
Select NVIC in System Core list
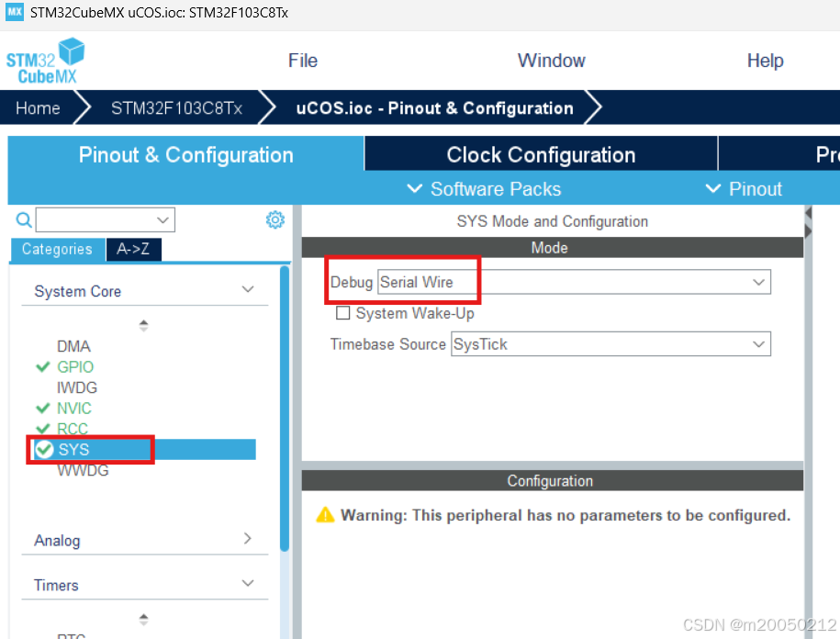74,409
